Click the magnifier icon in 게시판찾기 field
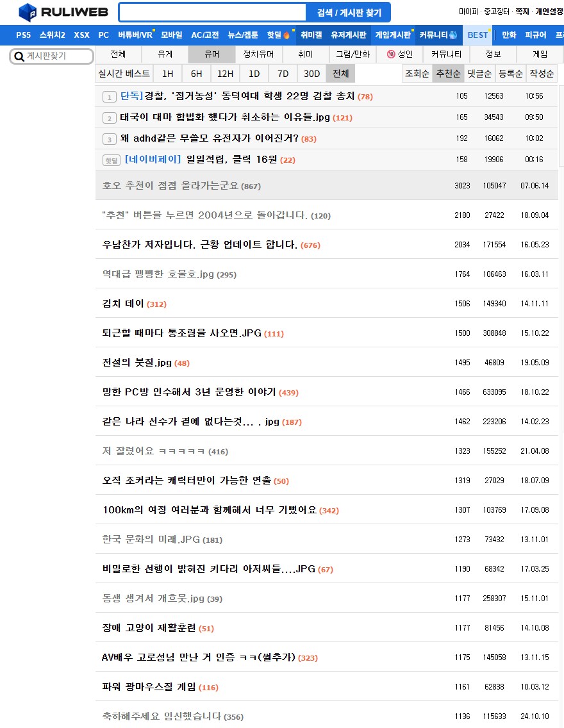Viewport: 564px width, 728px height. pos(19,56)
